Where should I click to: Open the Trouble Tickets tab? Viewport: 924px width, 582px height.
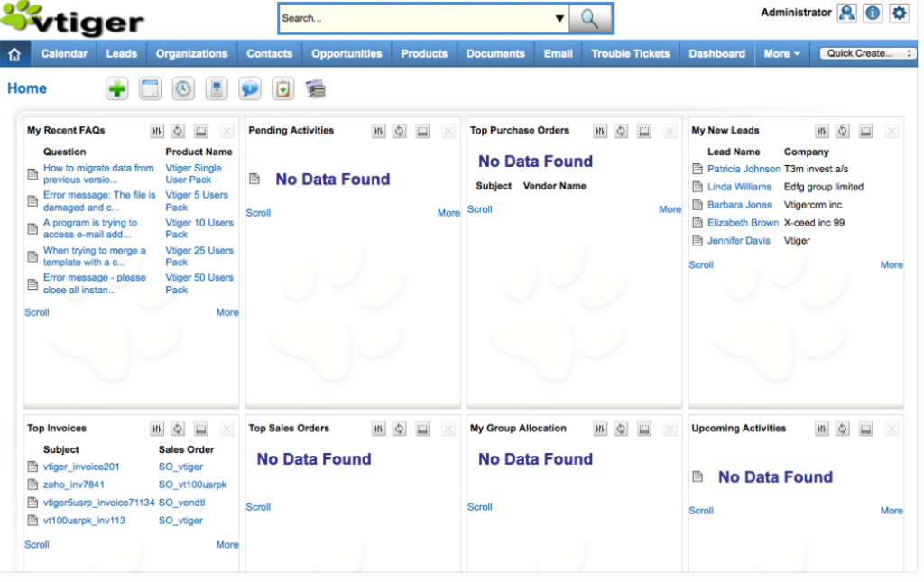630,54
